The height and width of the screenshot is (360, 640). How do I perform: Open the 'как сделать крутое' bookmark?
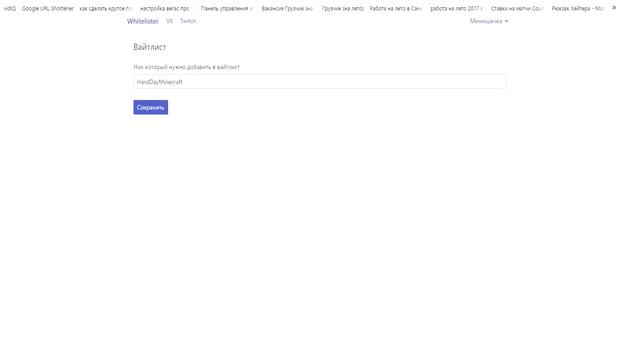[x=105, y=8]
